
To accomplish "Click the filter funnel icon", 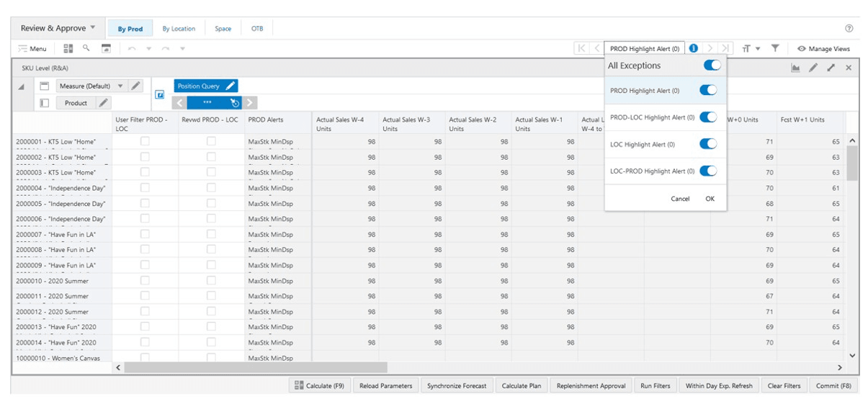I will click(775, 48).
